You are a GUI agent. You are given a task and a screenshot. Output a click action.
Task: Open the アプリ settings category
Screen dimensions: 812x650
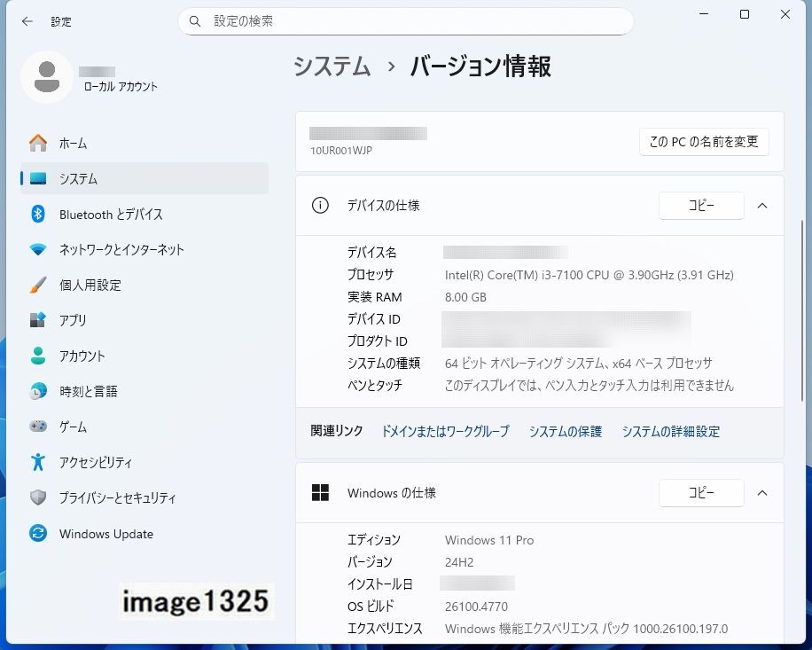(x=144, y=320)
